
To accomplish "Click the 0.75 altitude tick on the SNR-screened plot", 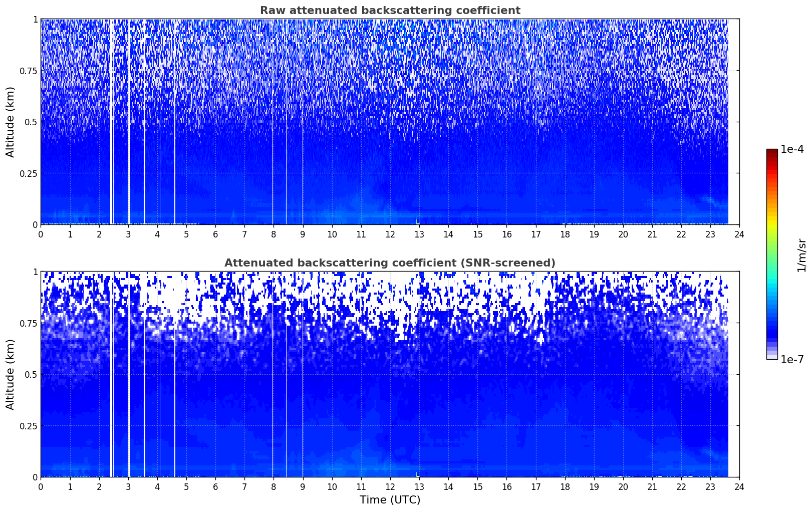I will pos(28,323).
